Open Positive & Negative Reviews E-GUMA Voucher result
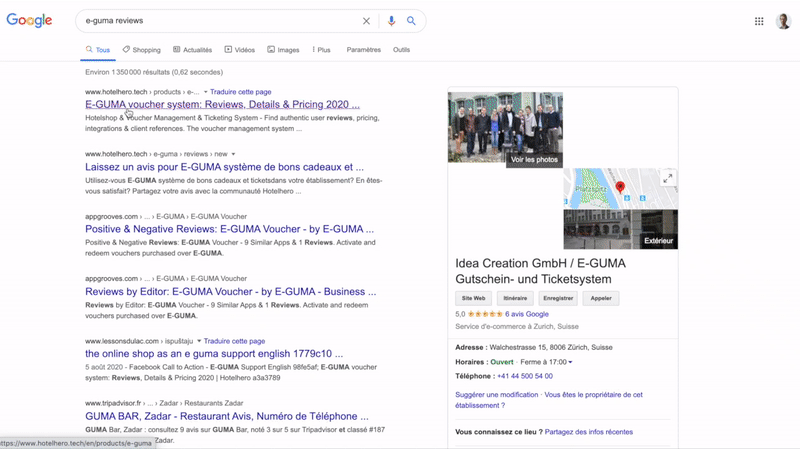Viewport: 800px width, 449px height. (229, 229)
